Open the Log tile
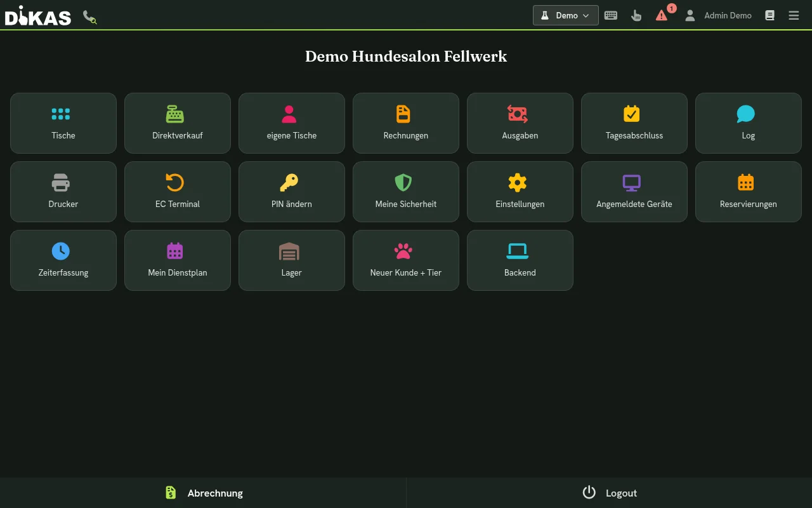This screenshot has height=508, width=812. [x=749, y=123]
